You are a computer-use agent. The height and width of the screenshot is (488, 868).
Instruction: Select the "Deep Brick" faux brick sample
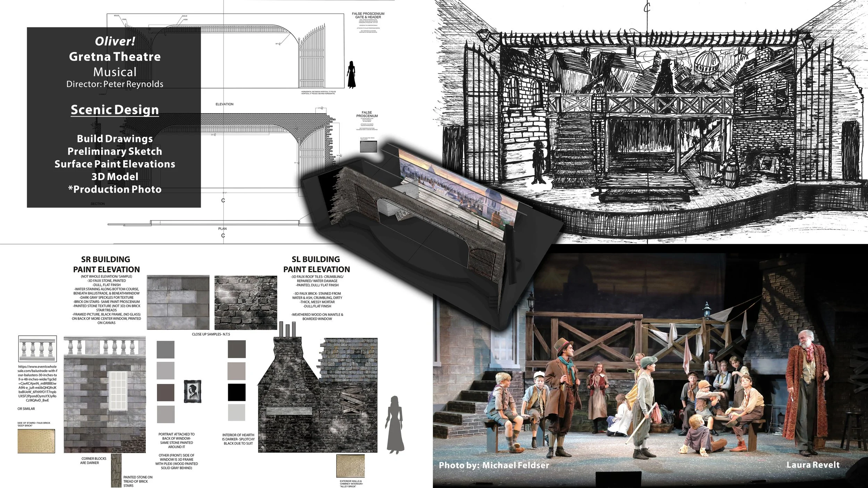coord(36,440)
